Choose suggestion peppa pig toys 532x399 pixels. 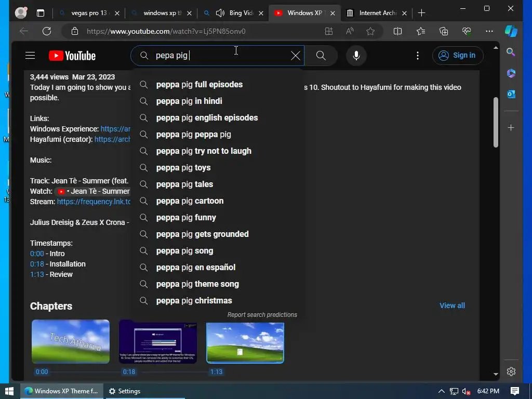218,168
